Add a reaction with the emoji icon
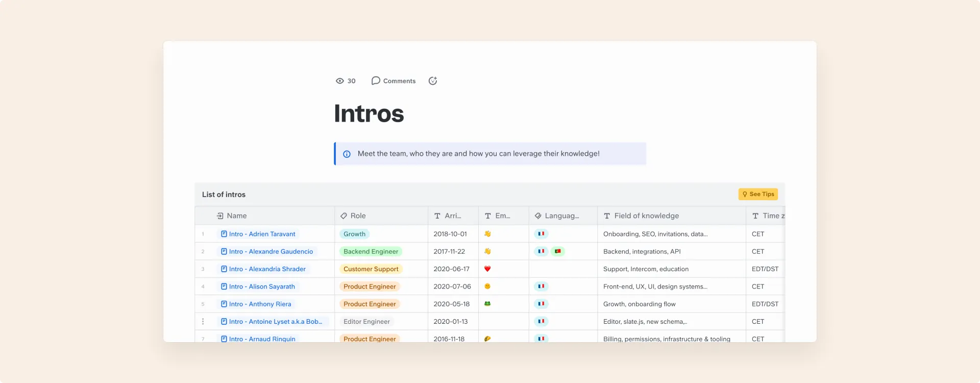Screen dimensions: 980x383 coord(433,81)
